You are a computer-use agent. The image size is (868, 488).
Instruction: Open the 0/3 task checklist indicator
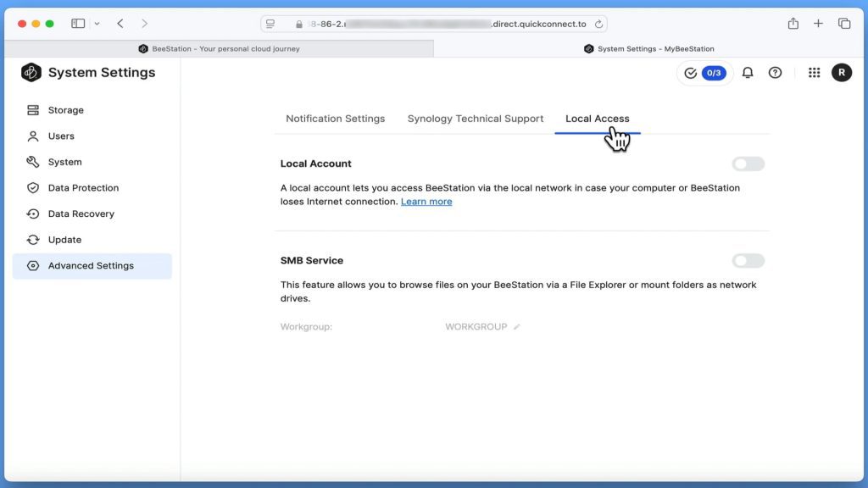tap(704, 73)
